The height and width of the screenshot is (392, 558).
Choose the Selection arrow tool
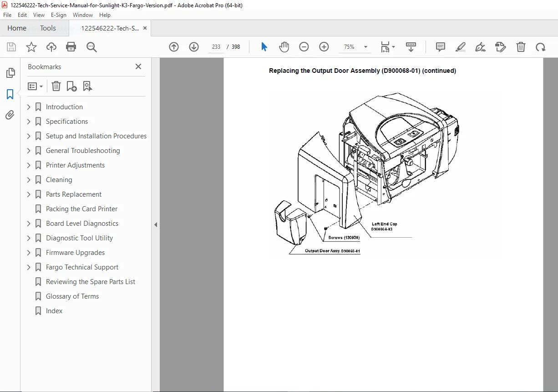tap(264, 47)
